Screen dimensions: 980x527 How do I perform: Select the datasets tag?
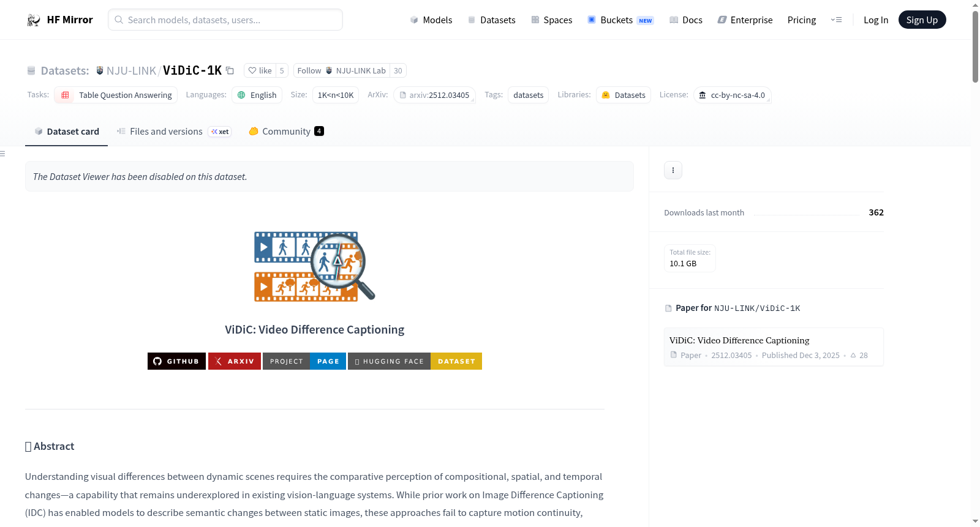[529, 95]
